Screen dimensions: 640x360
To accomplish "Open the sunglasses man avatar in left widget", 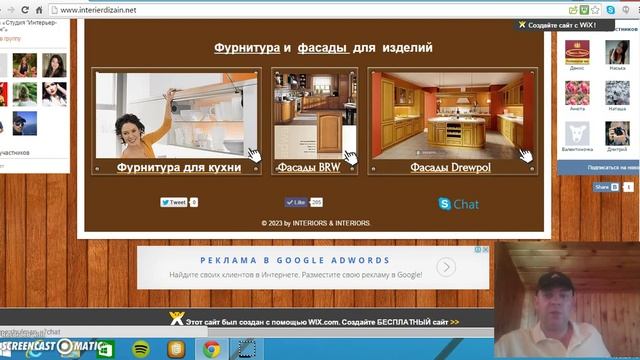I will 24,123.
